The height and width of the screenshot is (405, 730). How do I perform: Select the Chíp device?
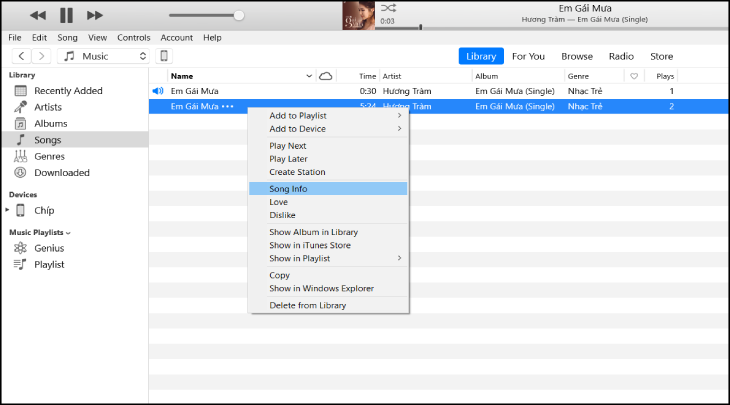(44, 210)
